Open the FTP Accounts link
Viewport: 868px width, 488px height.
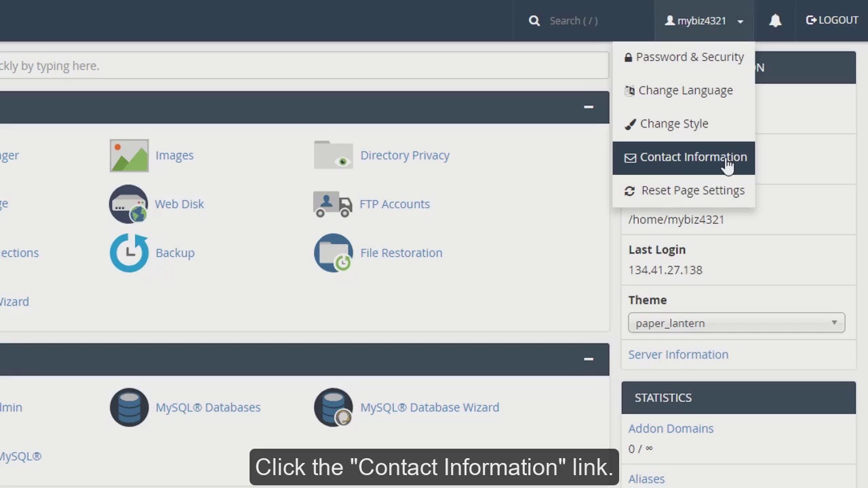395,204
